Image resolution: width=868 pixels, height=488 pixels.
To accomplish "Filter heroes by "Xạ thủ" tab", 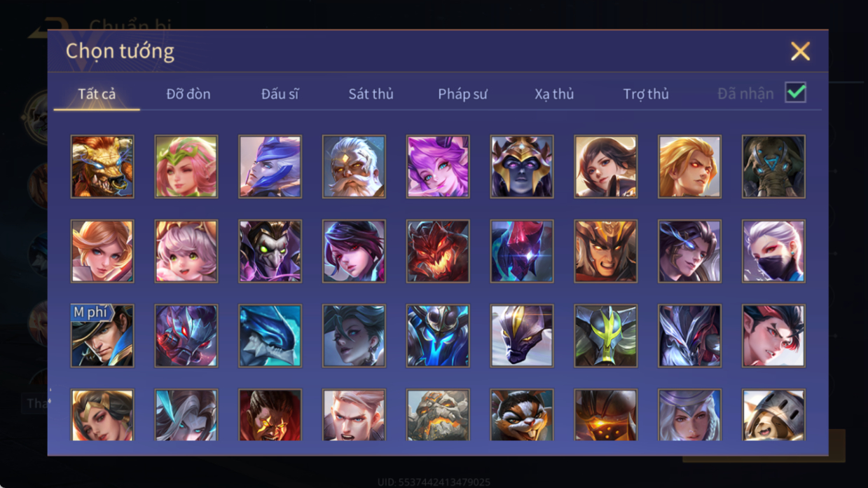I will 554,94.
